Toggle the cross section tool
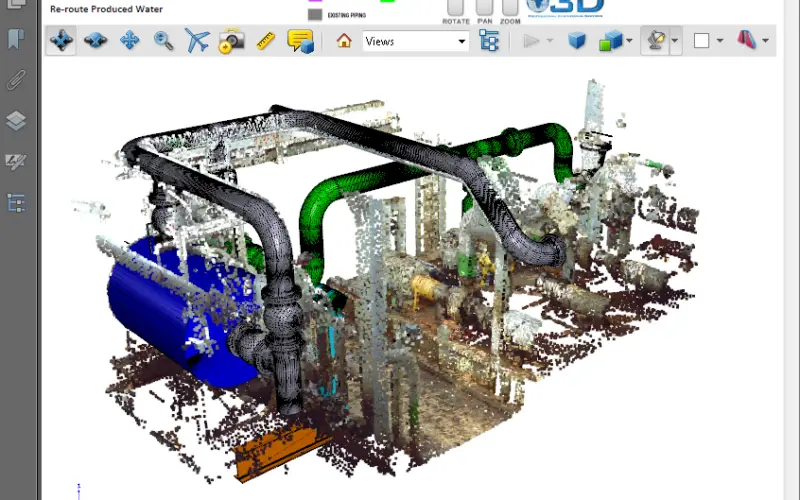 [746, 40]
